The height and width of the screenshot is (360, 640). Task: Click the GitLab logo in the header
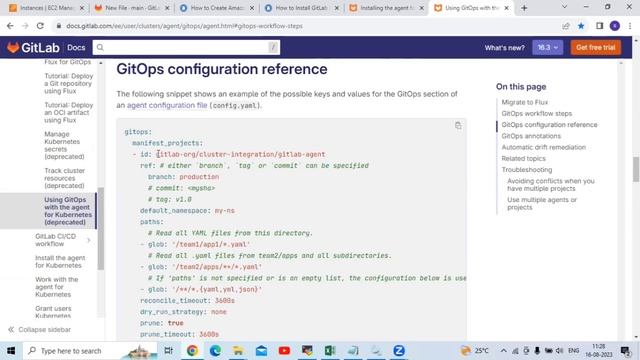(33, 48)
